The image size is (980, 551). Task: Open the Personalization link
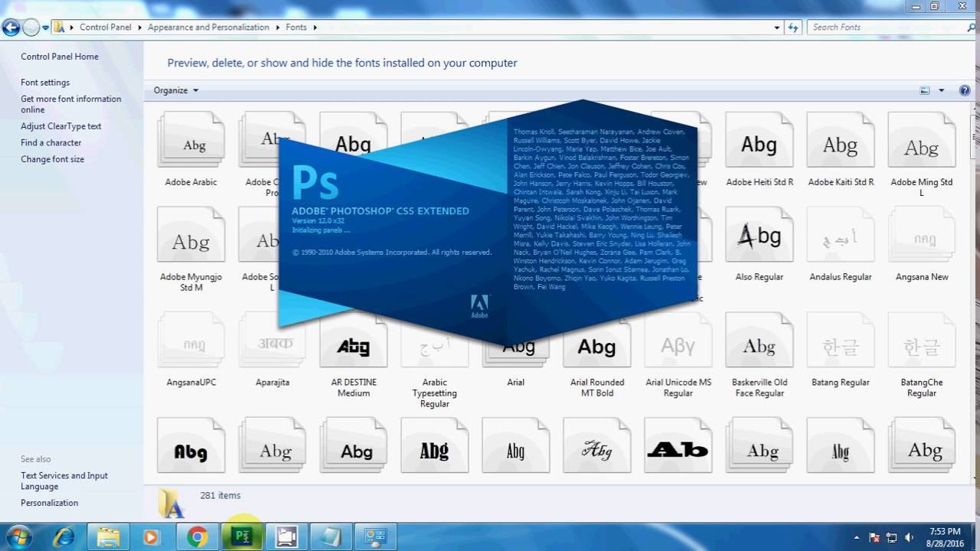[x=50, y=503]
